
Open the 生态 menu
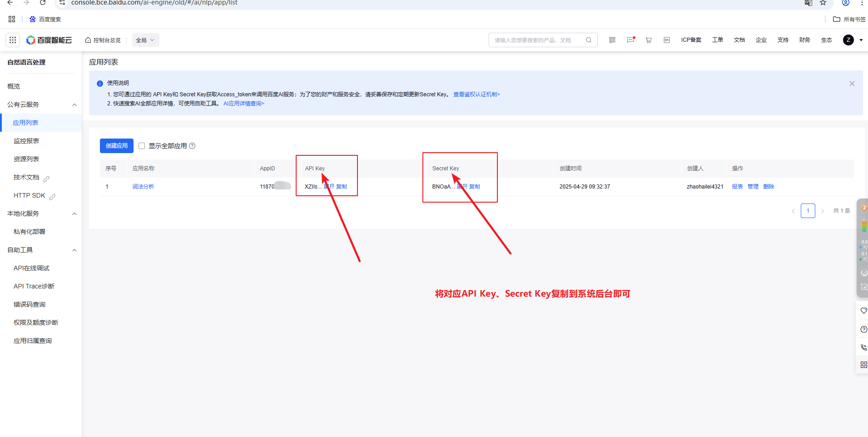827,40
